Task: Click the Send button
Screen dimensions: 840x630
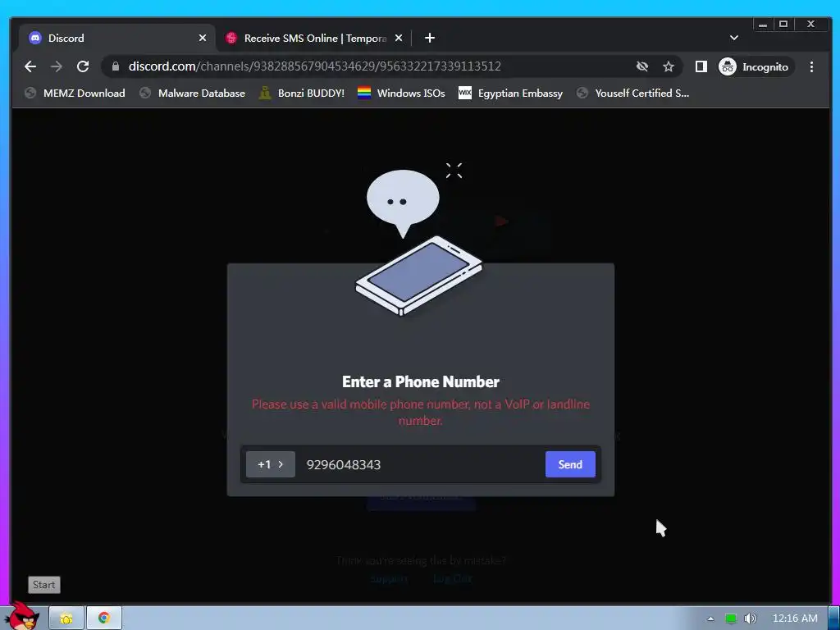Action: (570, 464)
